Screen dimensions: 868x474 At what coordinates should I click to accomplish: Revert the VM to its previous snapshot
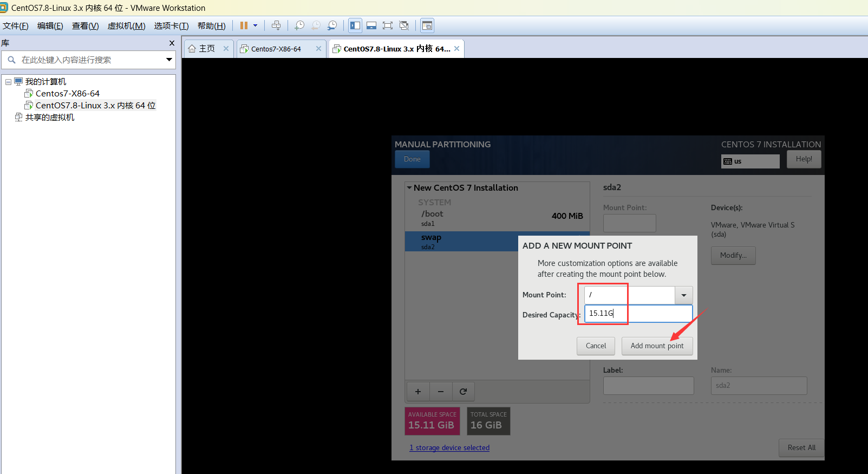[x=316, y=25]
